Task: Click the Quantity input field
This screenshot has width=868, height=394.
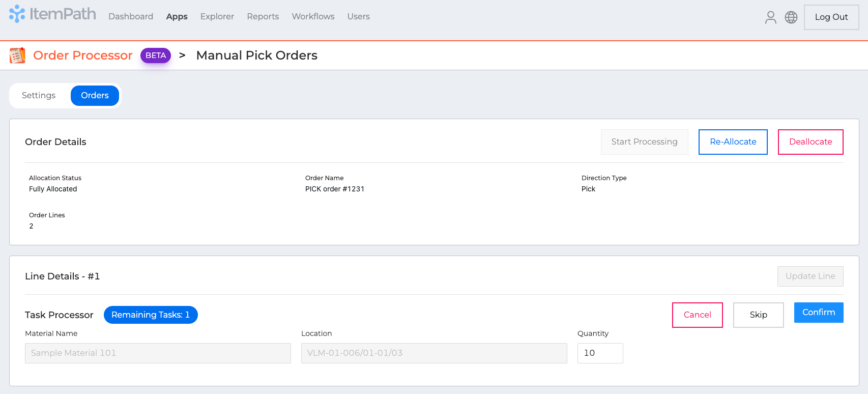Action: point(600,353)
